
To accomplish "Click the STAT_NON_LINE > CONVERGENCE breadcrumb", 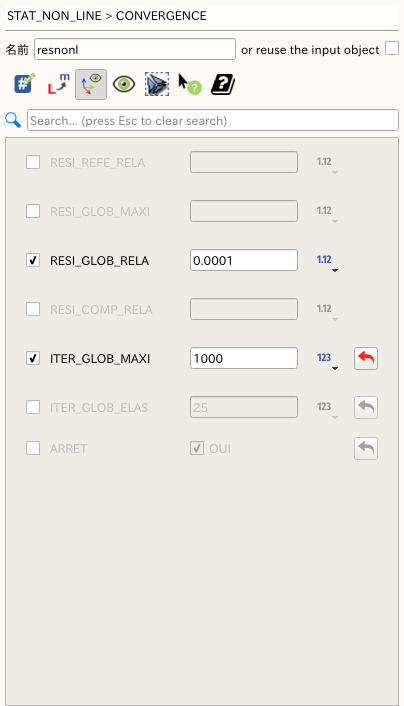I will click(x=107, y=16).
